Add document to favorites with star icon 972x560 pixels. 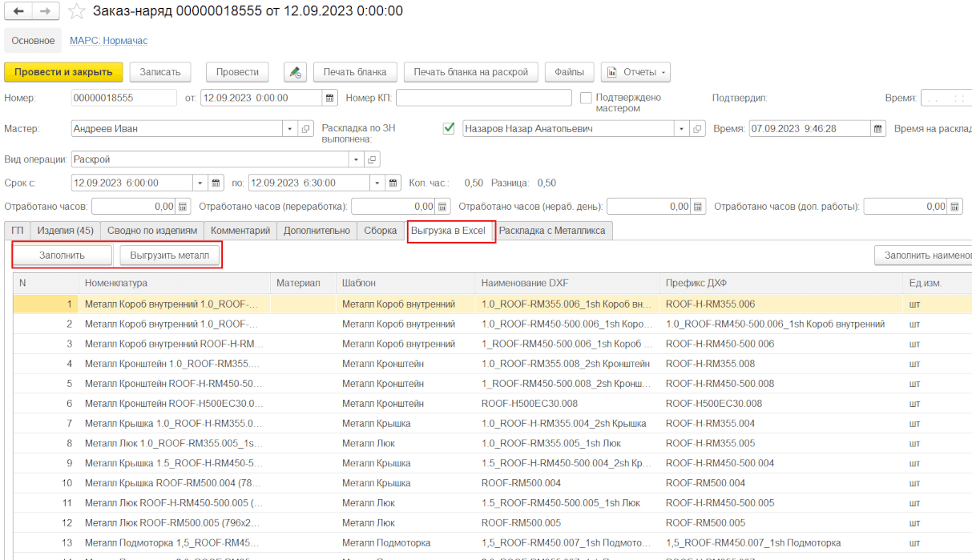77,12
